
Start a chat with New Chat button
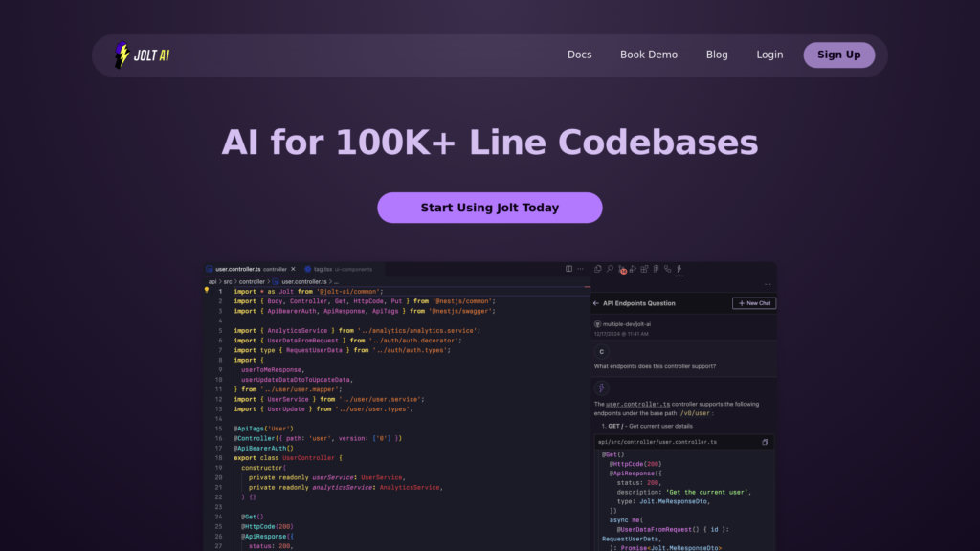point(753,303)
